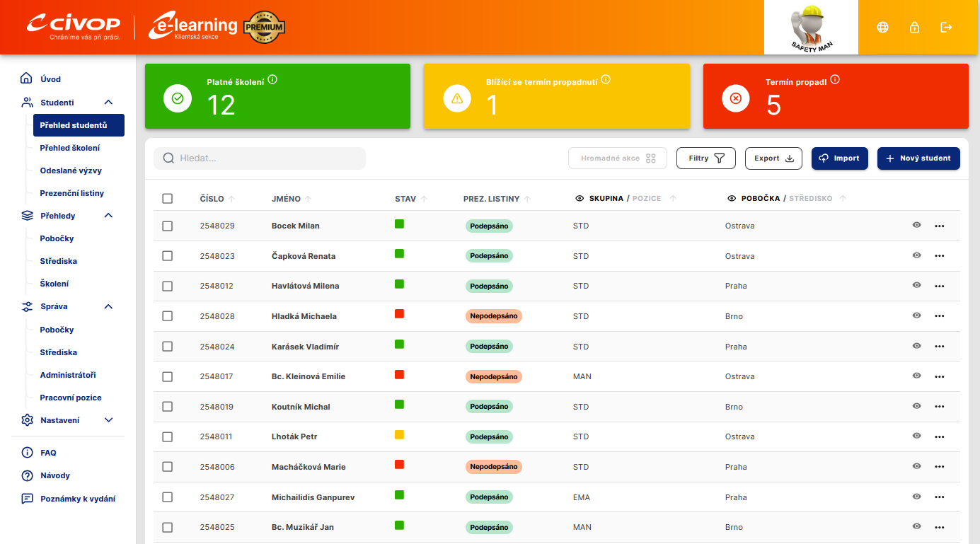Click info icon next to Platné školení

tap(272, 80)
